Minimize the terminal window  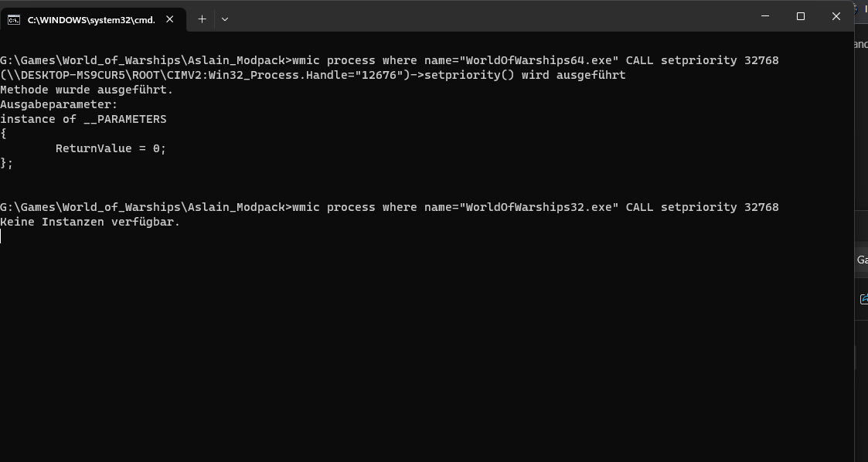pos(765,16)
